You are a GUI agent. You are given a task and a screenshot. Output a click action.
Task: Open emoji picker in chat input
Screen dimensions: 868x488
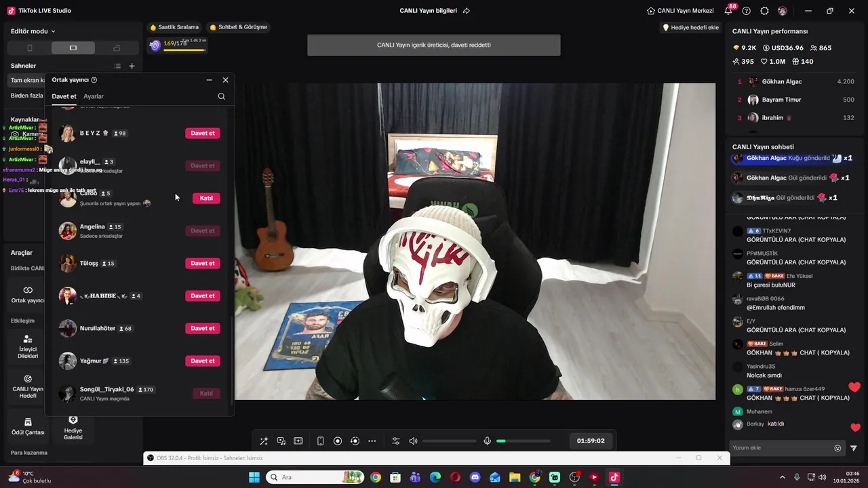click(x=837, y=448)
